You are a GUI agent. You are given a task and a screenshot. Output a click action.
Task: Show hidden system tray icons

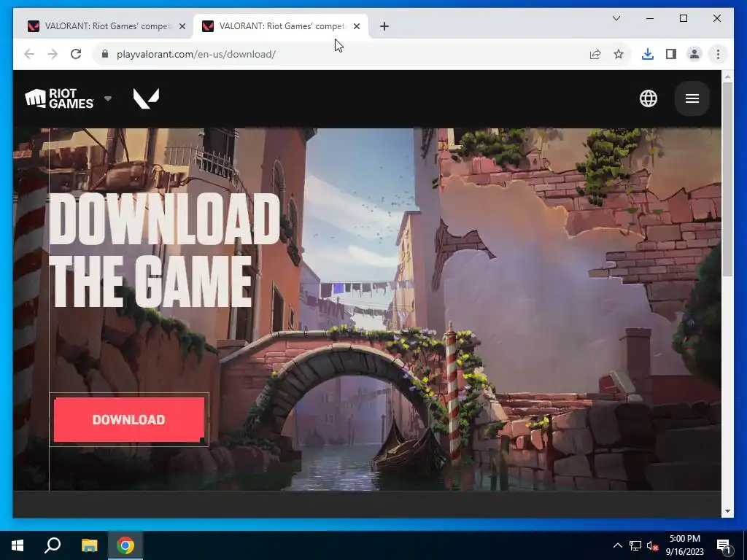[x=617, y=545]
